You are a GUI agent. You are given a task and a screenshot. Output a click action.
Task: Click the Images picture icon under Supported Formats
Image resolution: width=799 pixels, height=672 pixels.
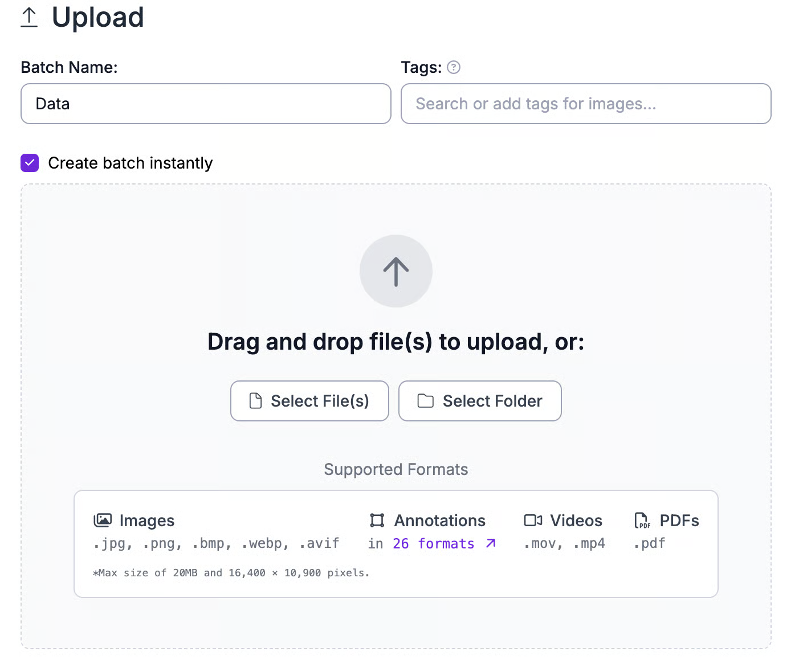click(x=103, y=520)
